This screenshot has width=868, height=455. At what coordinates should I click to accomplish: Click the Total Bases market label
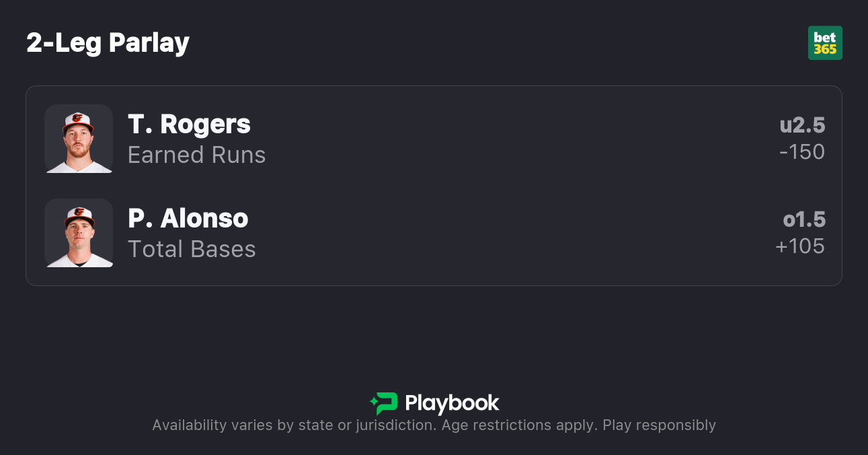point(192,250)
